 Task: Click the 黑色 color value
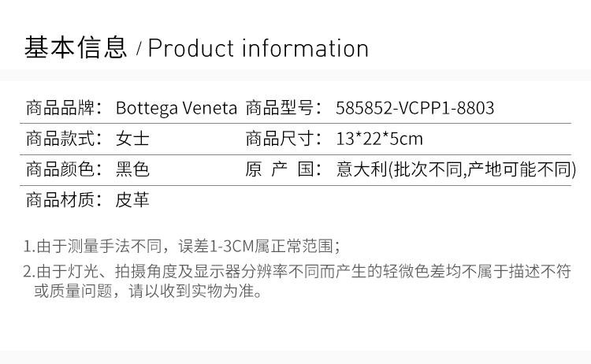132,169
